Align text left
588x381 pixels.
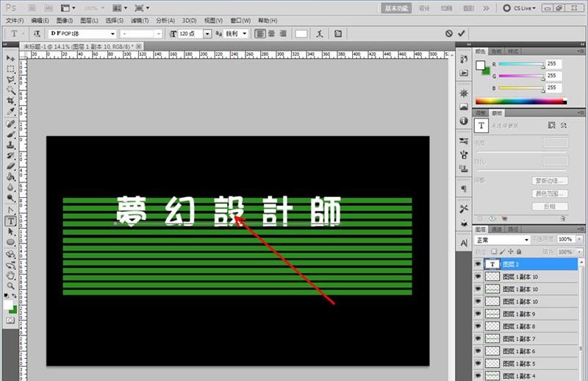(260, 34)
